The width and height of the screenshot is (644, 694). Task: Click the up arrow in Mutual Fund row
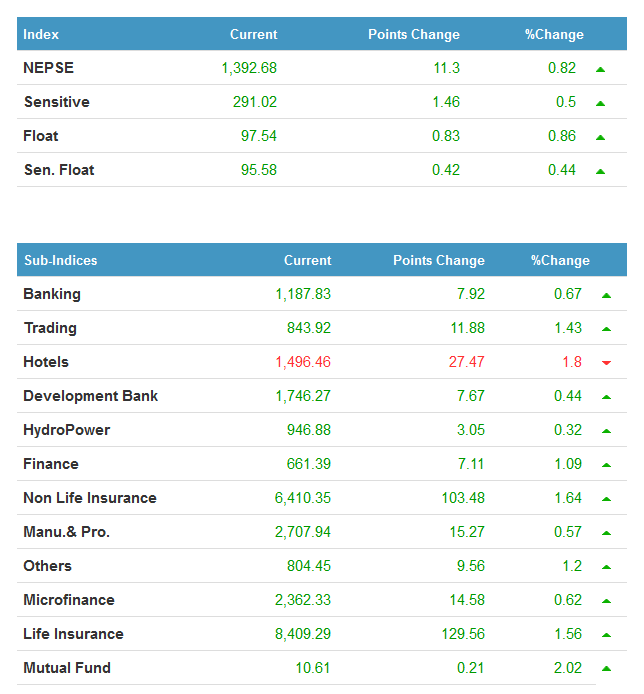[606, 669]
